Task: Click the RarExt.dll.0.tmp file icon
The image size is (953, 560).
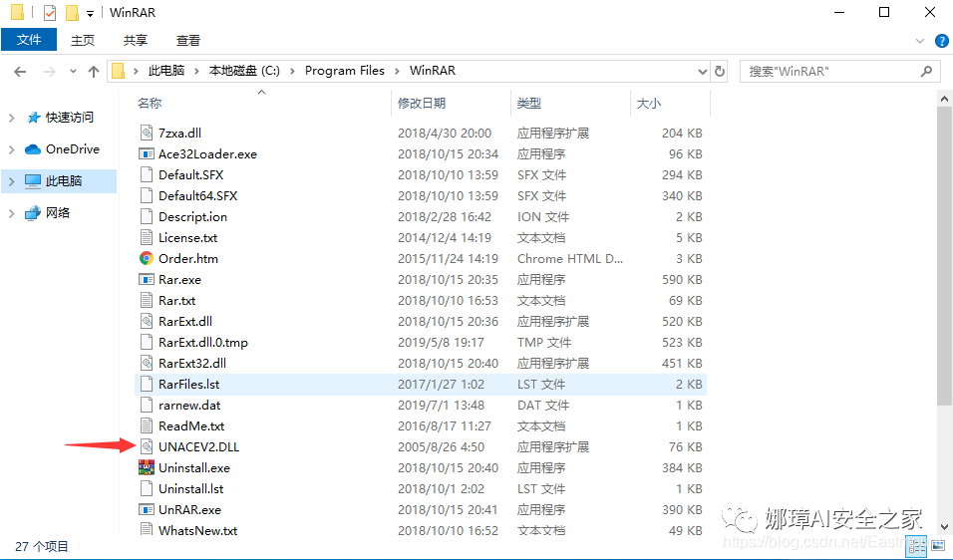Action: pyautogui.click(x=146, y=343)
